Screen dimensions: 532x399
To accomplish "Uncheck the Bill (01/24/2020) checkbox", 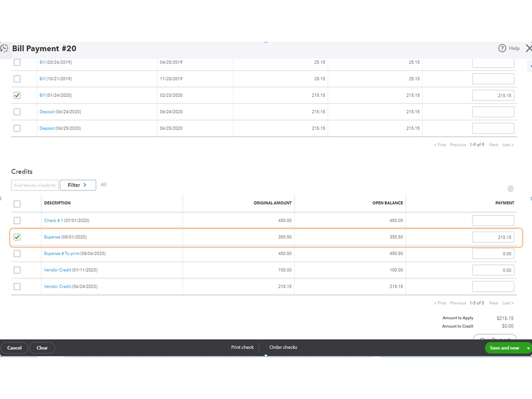I will click(17, 95).
